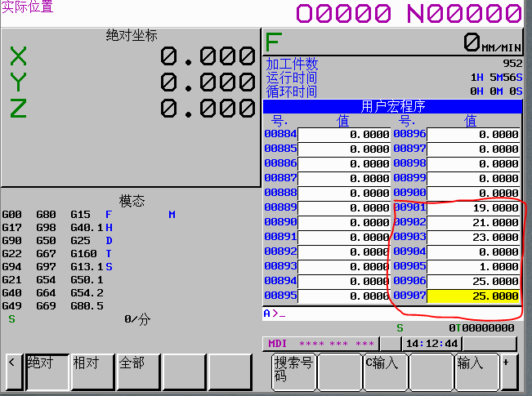Select macro variable 00903 value 23.0000
Screen dimensions: 532x396
pyautogui.click(x=474, y=237)
